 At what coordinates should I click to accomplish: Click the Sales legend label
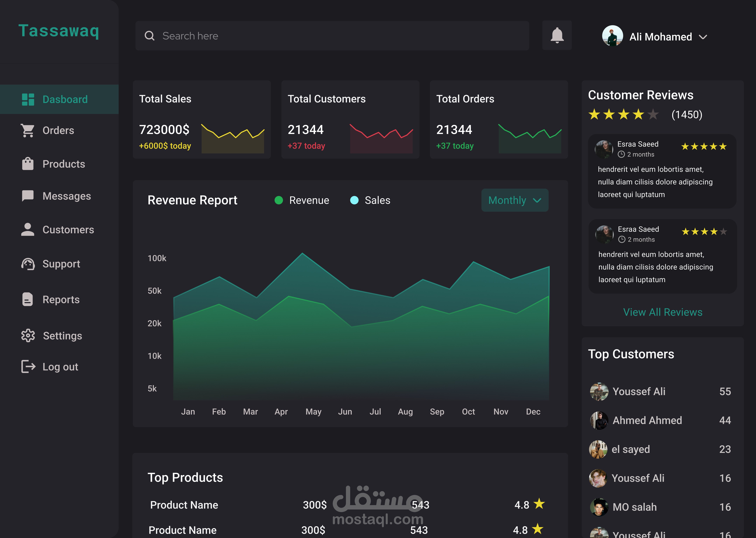(377, 200)
